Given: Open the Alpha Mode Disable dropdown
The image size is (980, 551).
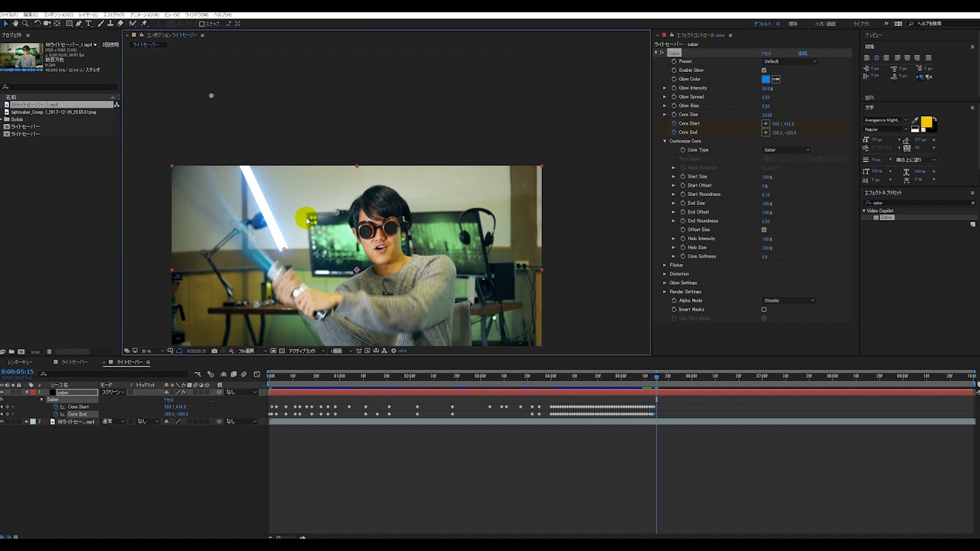Looking at the screenshot, I should click(x=789, y=301).
